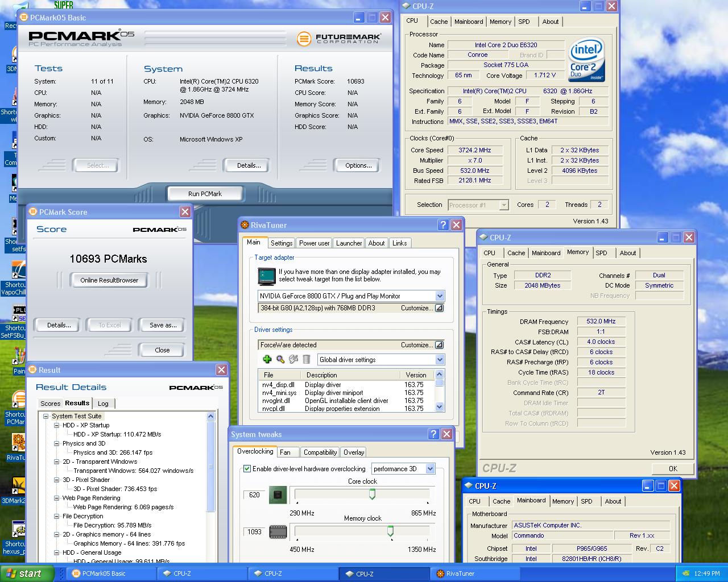The height and width of the screenshot is (582, 728).
Task: Click the RivaTuner driver file list scroll-down arrow
Action: pyautogui.click(x=439, y=407)
